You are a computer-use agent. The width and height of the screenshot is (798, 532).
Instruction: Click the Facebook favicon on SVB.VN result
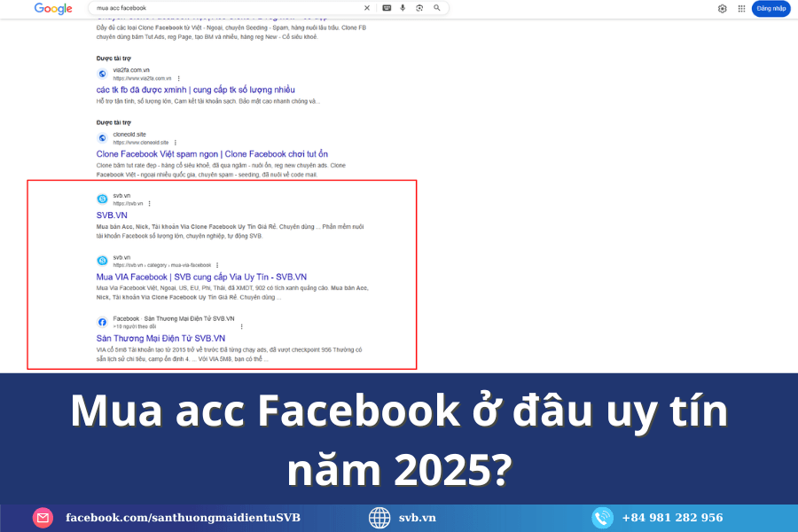(102, 321)
